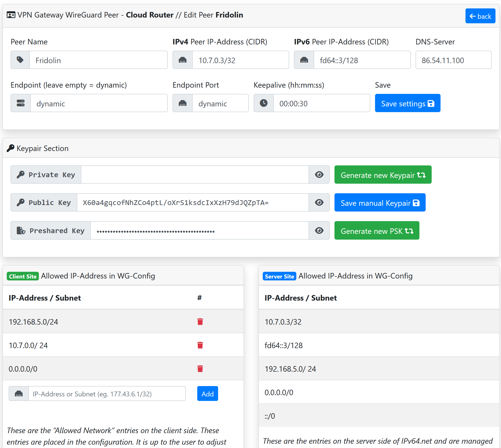Edit the Keepalive time field
Image resolution: width=501 pixels, height=448 pixels.
click(x=321, y=103)
